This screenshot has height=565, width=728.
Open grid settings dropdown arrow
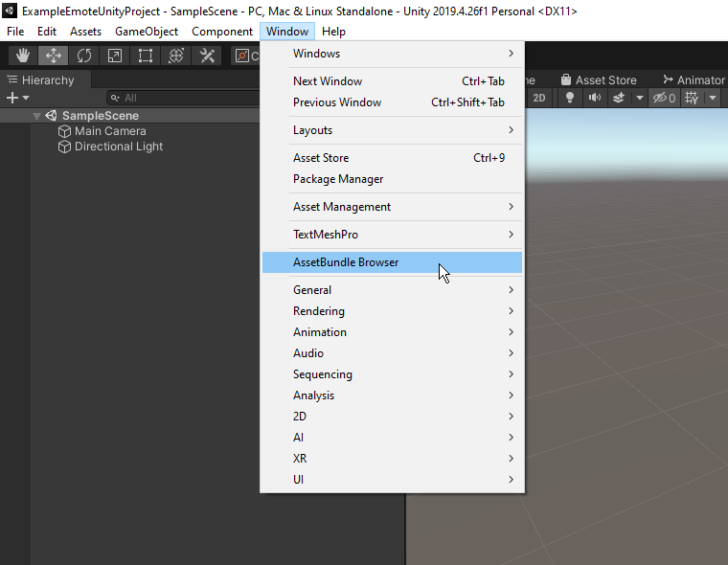713,98
